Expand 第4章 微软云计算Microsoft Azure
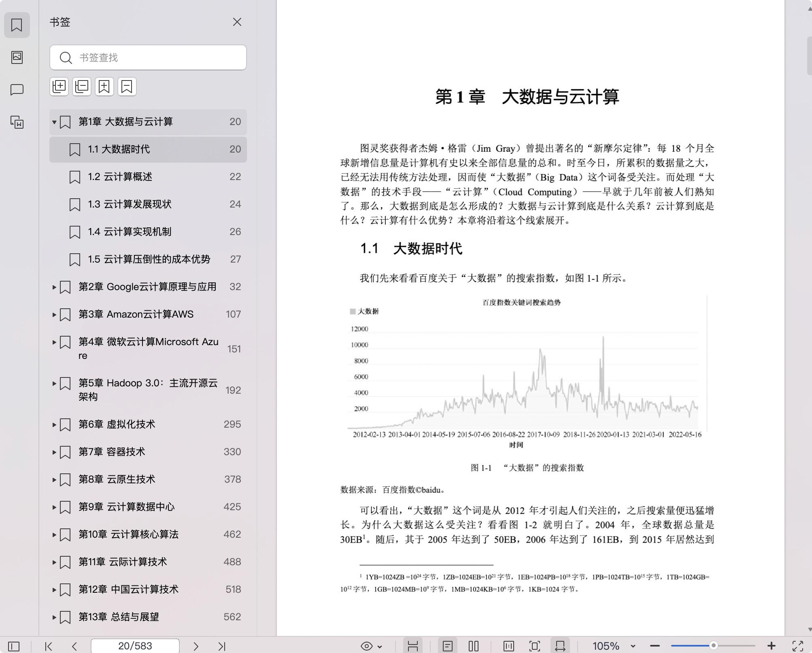Screen dimensions: 812x653 coord(54,342)
